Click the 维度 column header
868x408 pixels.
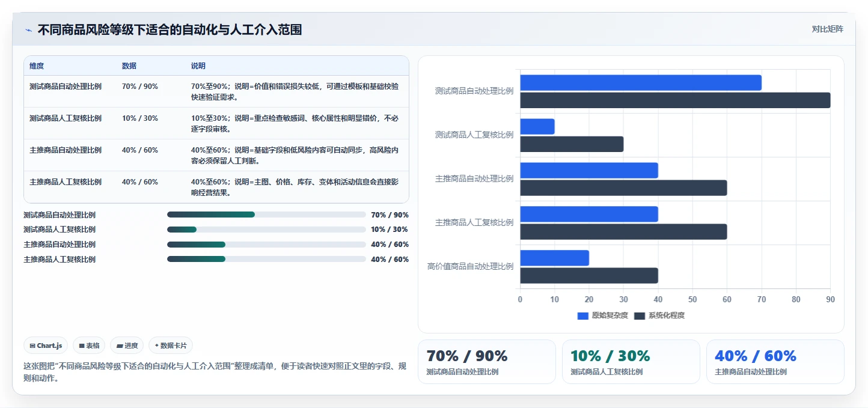(x=37, y=66)
